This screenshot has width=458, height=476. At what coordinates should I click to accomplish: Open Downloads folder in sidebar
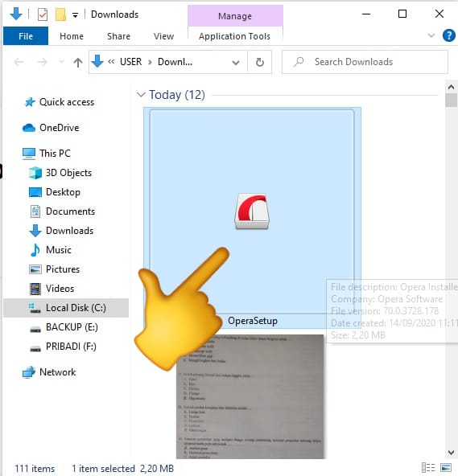tap(69, 231)
